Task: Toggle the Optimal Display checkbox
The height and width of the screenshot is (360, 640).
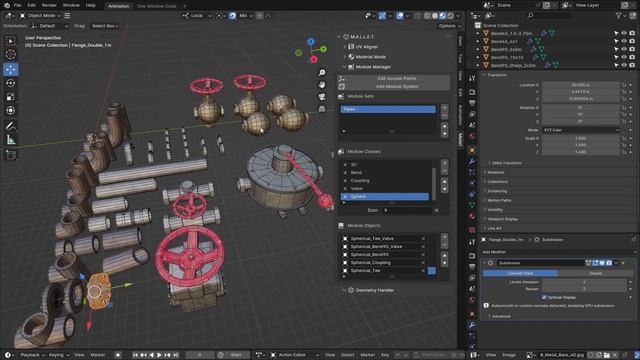Action: point(544,297)
